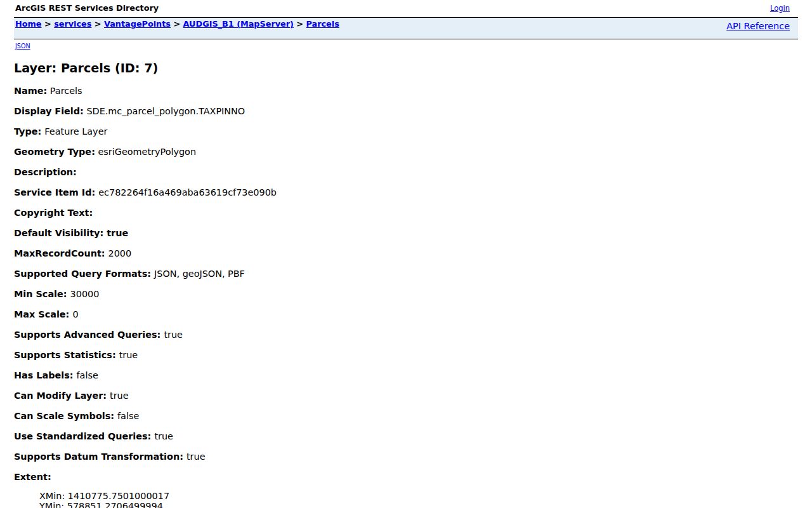Image resolution: width=812 pixels, height=508 pixels.
Task: Click the esriGeometryPolygon geometry type text
Action: pos(147,152)
